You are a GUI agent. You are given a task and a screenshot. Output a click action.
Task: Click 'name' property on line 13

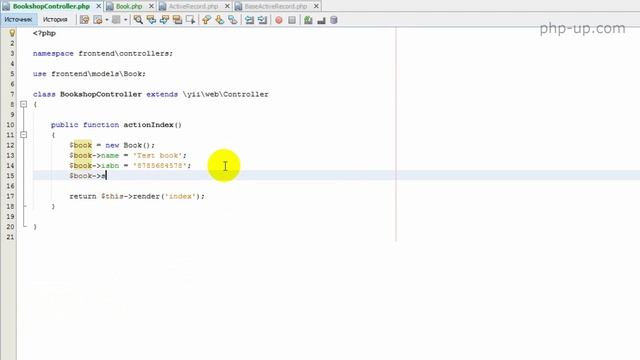point(110,156)
